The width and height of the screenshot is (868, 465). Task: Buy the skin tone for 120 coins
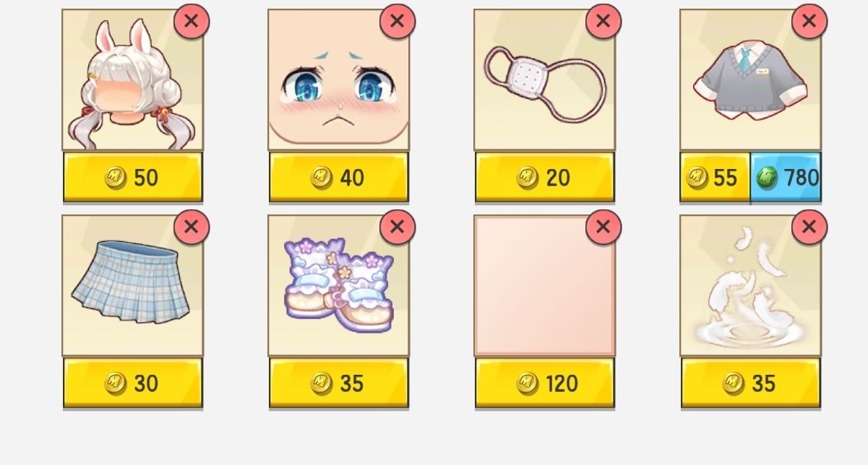point(545,383)
